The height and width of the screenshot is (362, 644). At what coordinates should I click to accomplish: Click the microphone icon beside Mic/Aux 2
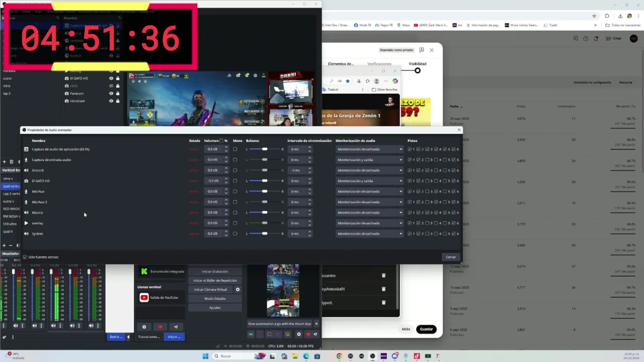point(26,202)
